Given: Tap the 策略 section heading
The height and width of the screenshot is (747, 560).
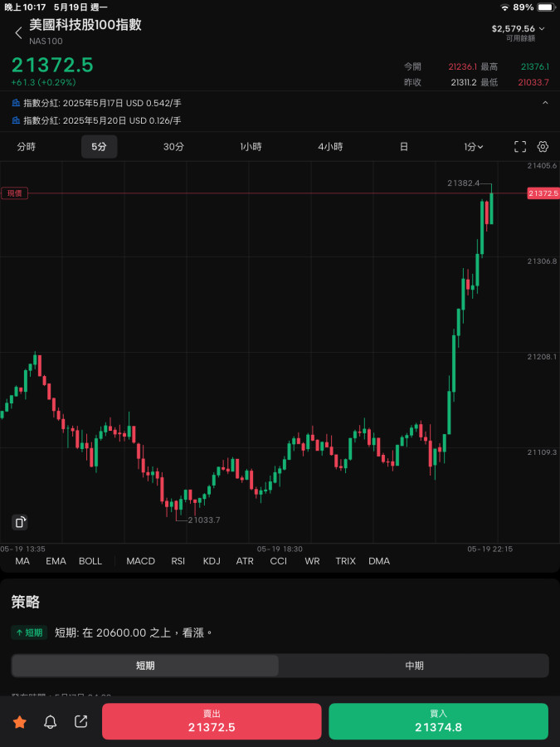Looking at the screenshot, I should pyautogui.click(x=26, y=603).
